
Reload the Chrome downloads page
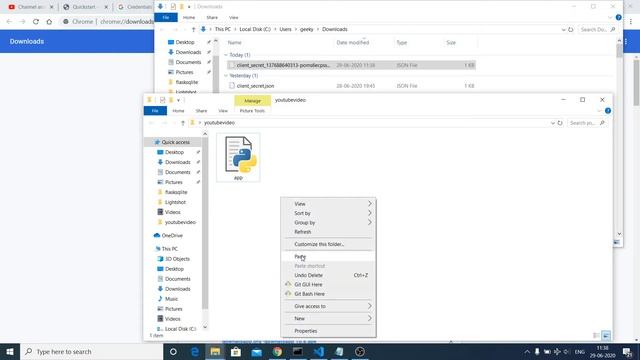tap(36, 22)
